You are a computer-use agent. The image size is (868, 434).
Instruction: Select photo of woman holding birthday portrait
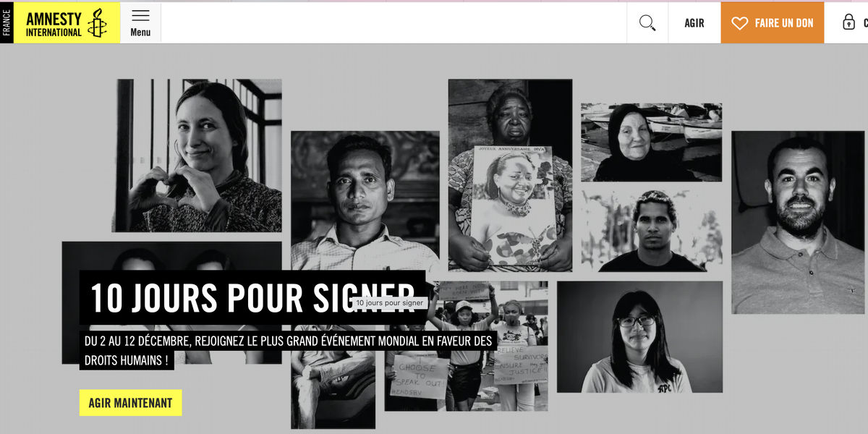[510, 175]
